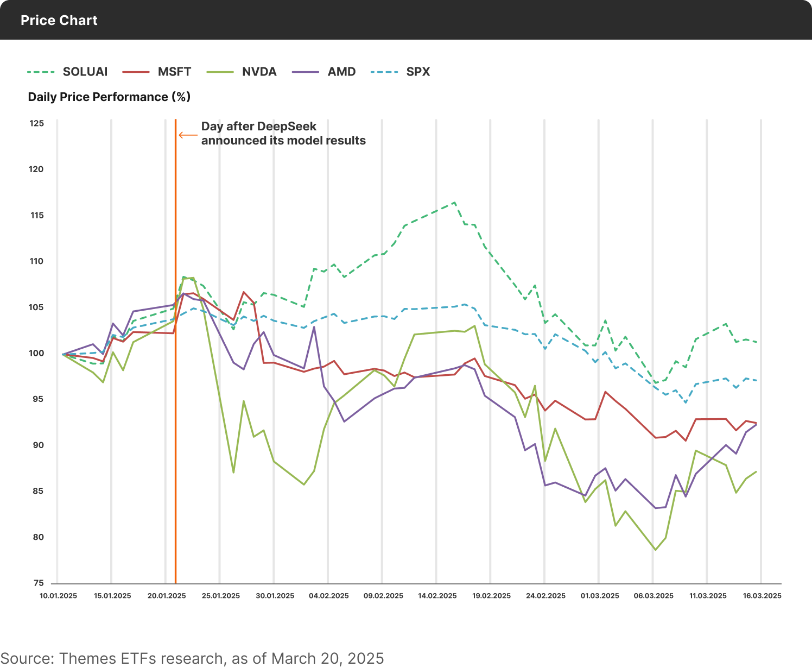The width and height of the screenshot is (812, 667).
Task: Click the 125 y-axis label
Action: pyautogui.click(x=36, y=123)
